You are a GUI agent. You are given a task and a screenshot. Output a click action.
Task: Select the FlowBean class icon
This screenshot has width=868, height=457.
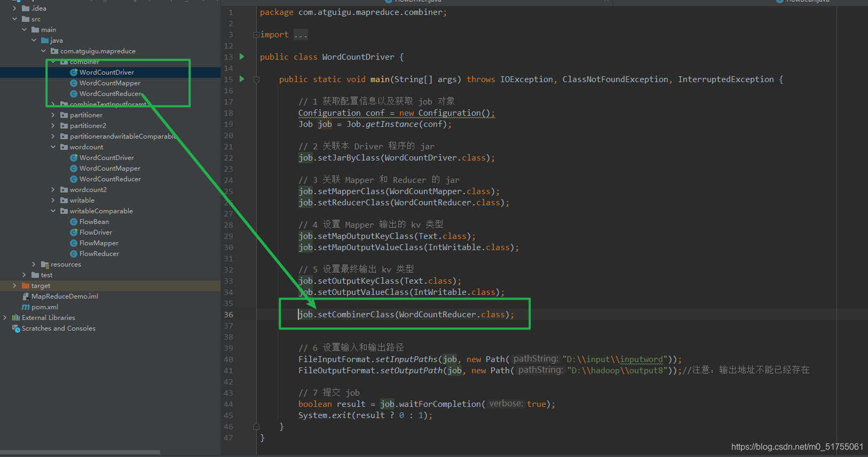pos(74,222)
